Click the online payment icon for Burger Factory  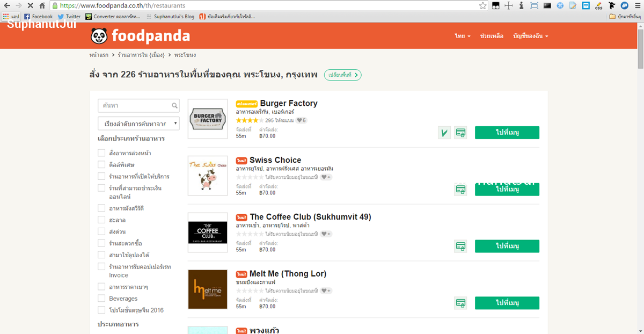tap(460, 133)
